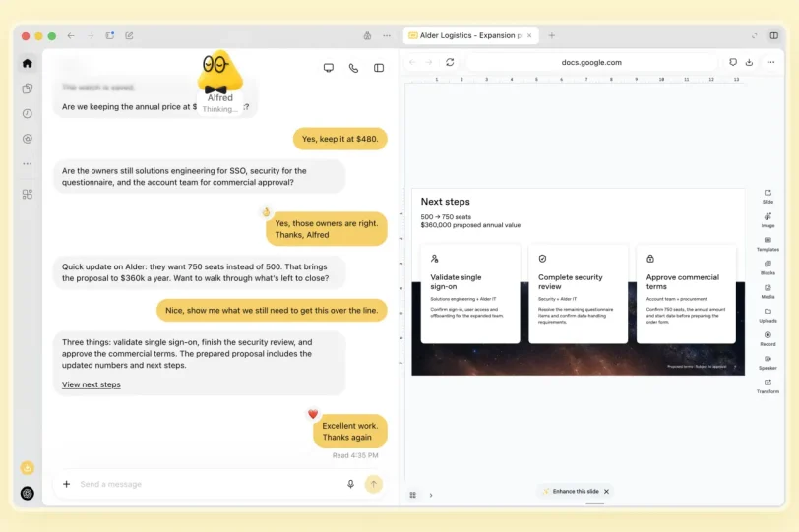Select the Validate single sign-on card

[x=470, y=294]
